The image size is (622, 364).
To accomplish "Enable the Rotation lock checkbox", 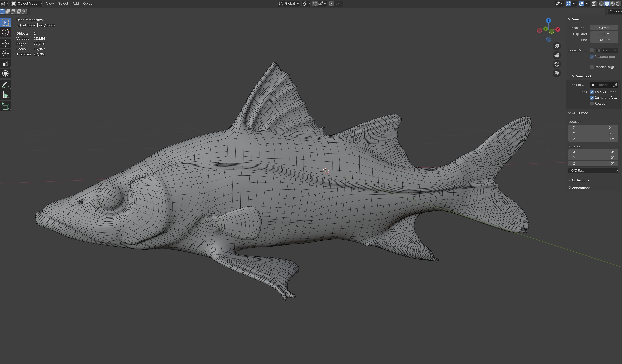I will (x=592, y=104).
